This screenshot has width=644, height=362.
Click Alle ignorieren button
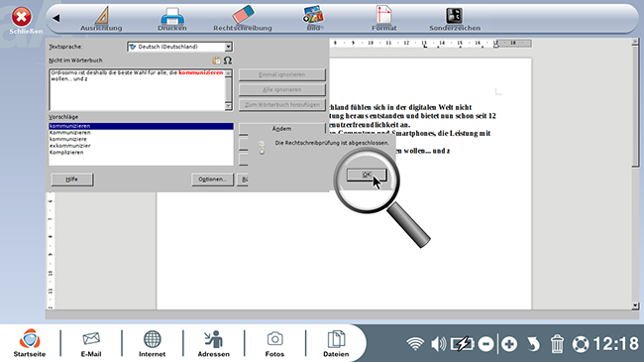(x=282, y=89)
